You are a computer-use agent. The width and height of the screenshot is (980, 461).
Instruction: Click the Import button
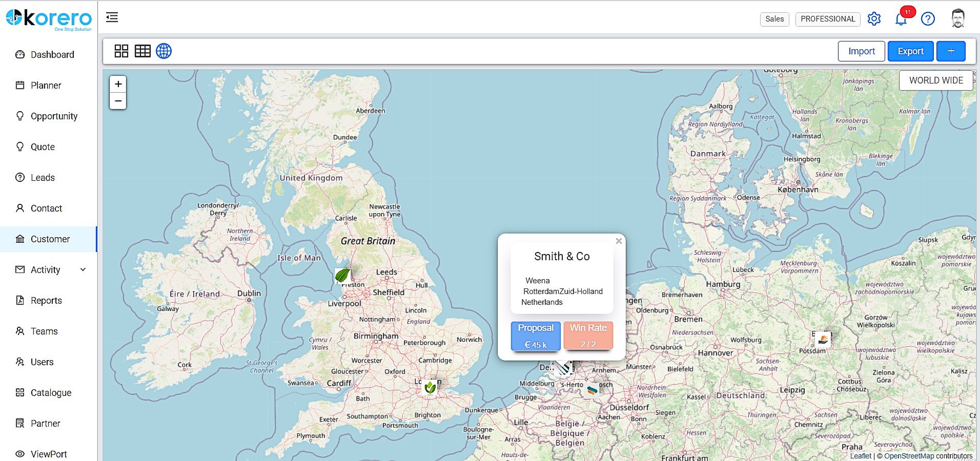click(x=862, y=51)
